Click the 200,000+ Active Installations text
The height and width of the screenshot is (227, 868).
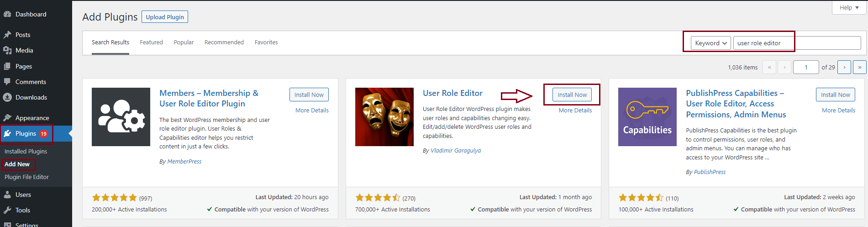point(129,209)
